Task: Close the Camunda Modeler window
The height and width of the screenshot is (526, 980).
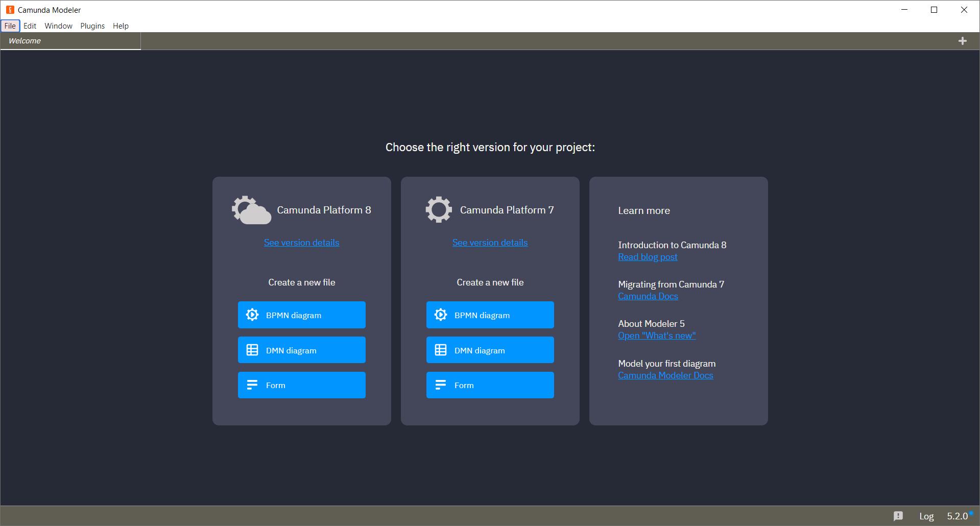Action: tap(964, 10)
